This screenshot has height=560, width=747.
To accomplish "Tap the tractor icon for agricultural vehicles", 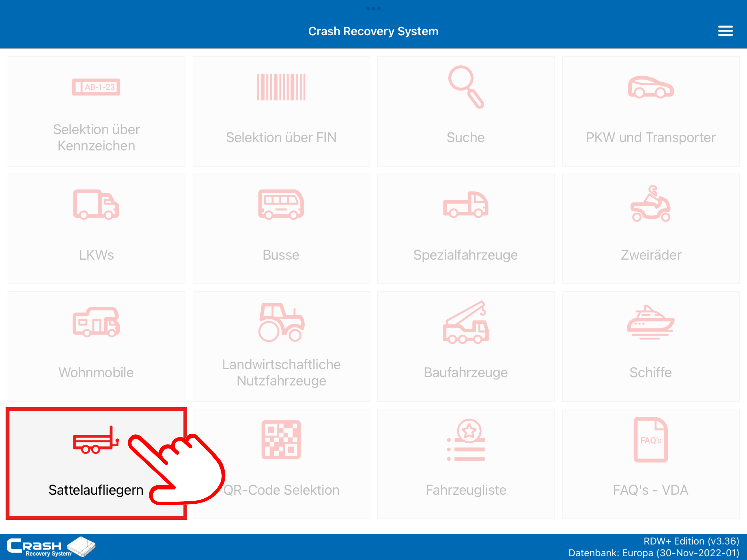I will [x=281, y=322].
